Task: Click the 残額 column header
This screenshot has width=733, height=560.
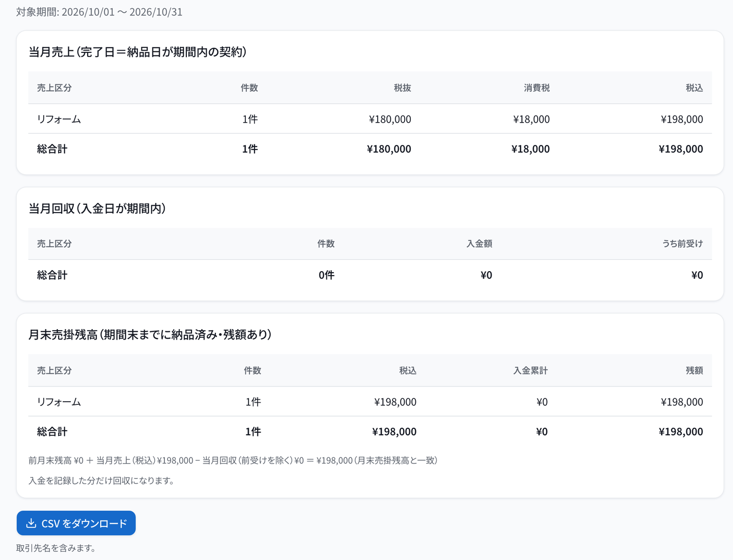Action: 694,370
